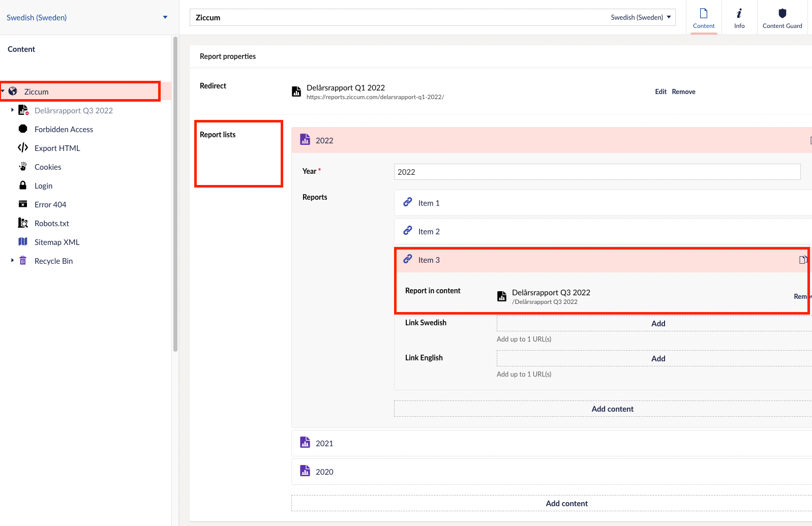The width and height of the screenshot is (812, 526).
Task: Click the Robots.txt document search icon
Action: point(23,223)
